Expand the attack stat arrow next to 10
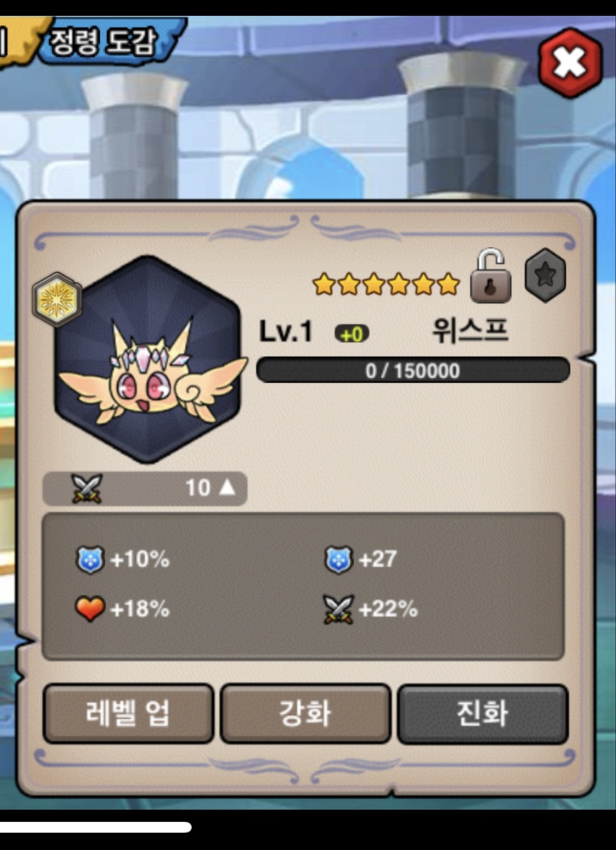The image size is (616, 850). tap(228, 488)
